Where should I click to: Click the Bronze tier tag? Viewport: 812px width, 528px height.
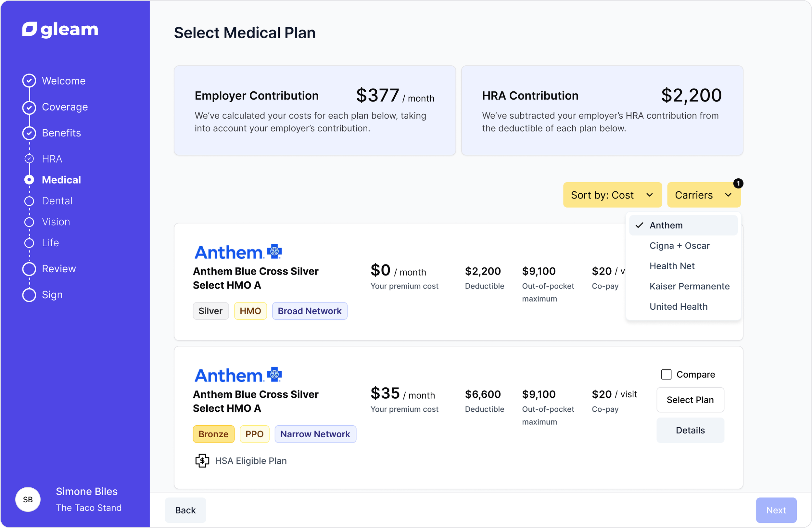click(x=214, y=434)
